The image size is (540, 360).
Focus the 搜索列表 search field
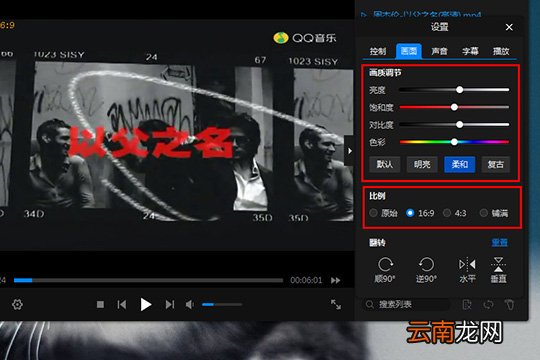tap(406, 305)
